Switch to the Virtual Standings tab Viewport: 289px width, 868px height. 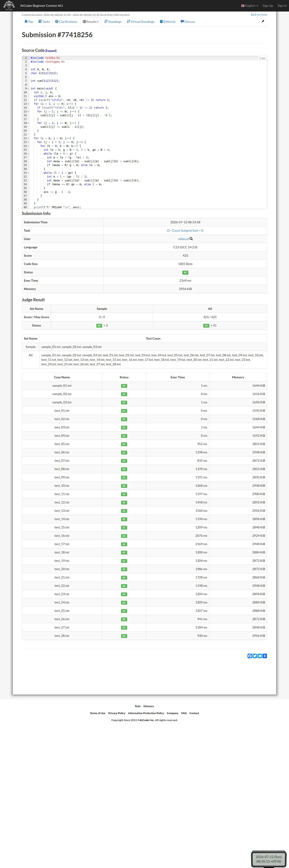click(141, 22)
